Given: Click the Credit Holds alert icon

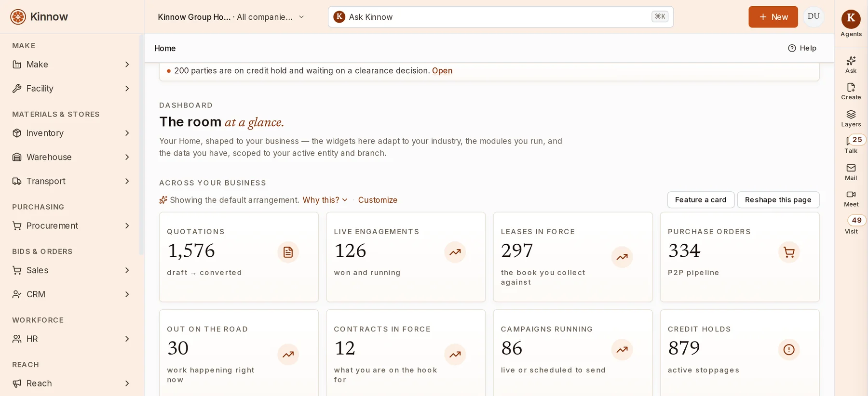Looking at the screenshot, I should 789,349.
